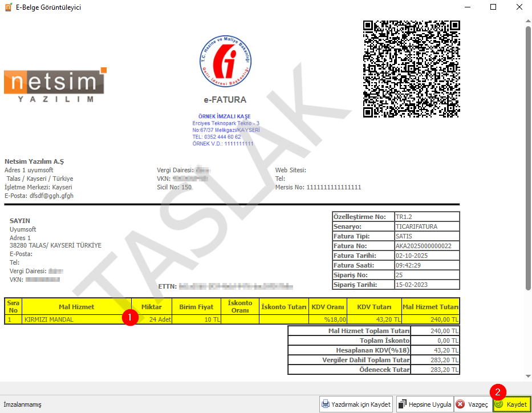Click the KDV Oranı column header
The image size is (532, 413).
[x=328, y=307]
